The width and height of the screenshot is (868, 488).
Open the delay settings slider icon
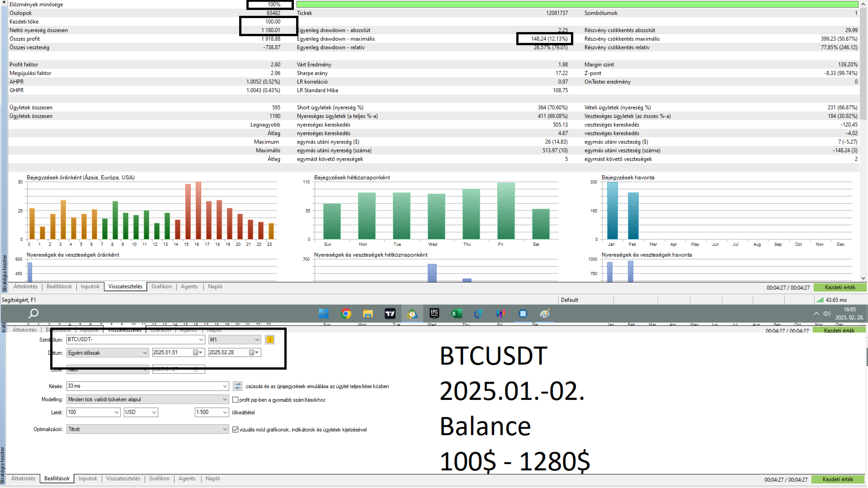237,386
